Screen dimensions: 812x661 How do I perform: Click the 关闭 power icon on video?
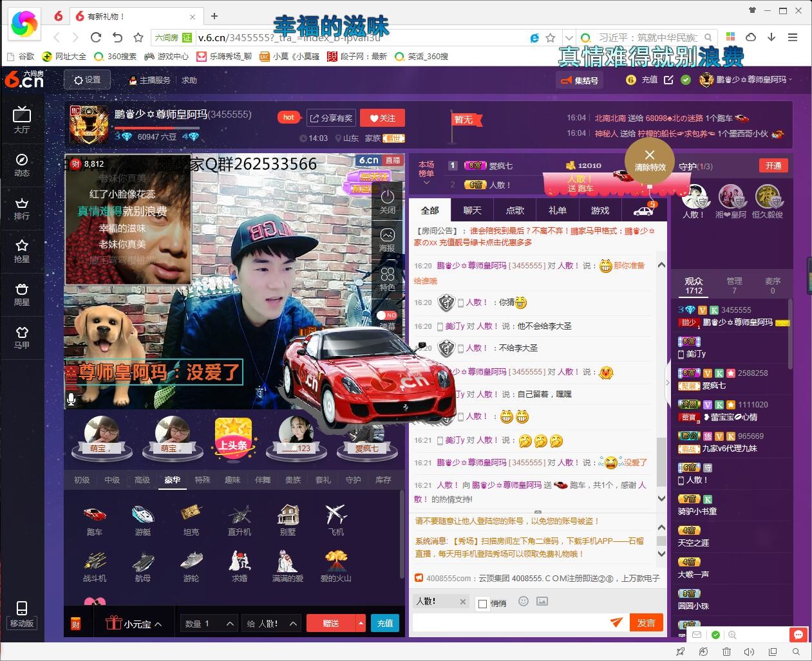pyautogui.click(x=388, y=201)
